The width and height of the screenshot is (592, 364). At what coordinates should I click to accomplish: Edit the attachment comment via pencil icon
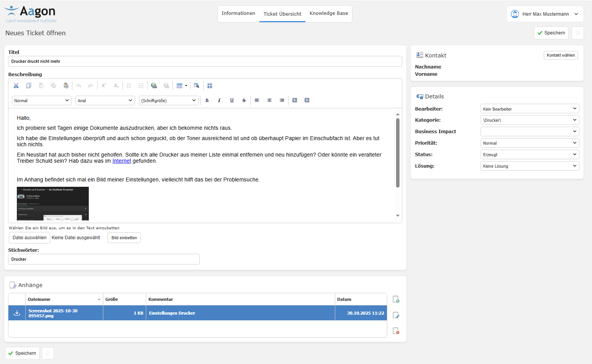[x=396, y=315]
